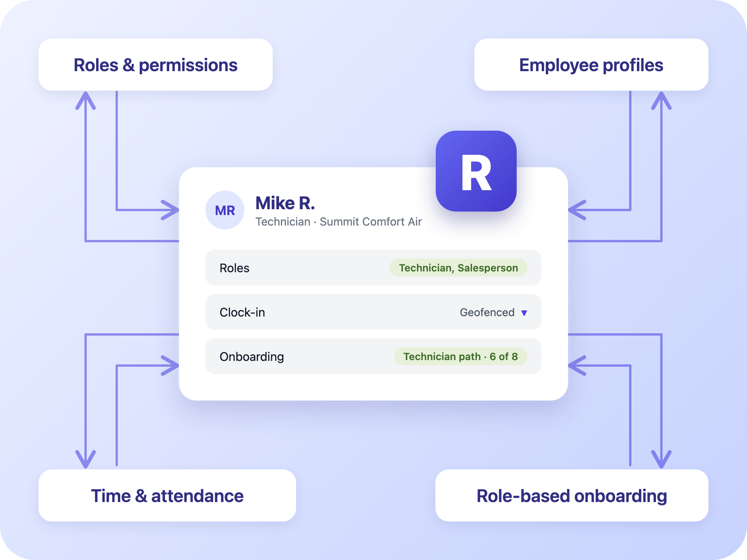Click the Geofenced value text
Image resolution: width=747 pixels, height=560 pixels.
pyautogui.click(x=487, y=312)
